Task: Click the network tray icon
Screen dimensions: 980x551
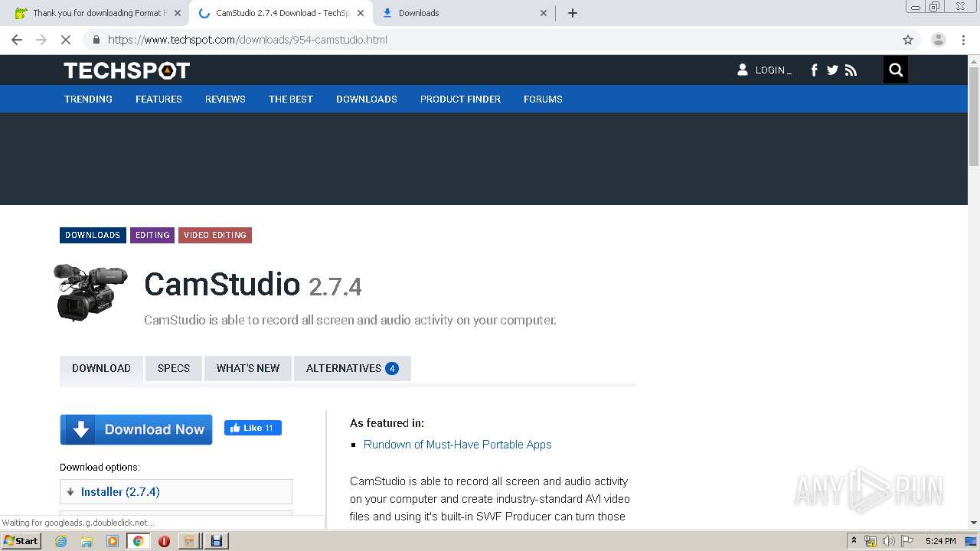Action: (x=871, y=541)
